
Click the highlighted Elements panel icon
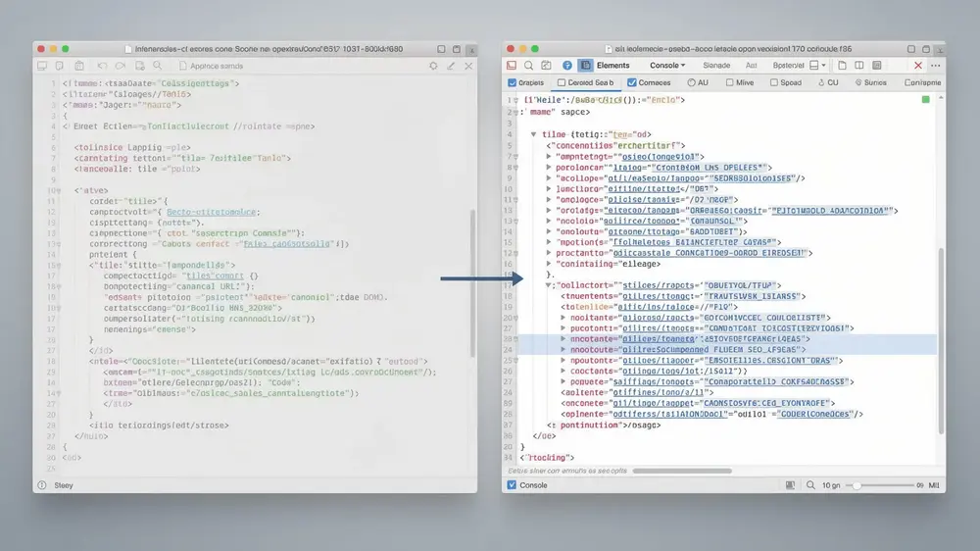pyautogui.click(x=586, y=65)
